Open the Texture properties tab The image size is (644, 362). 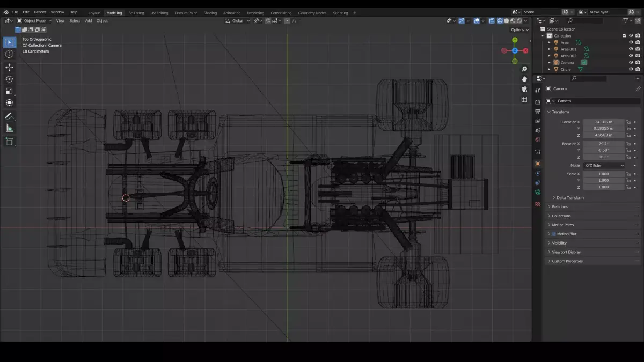coord(538,204)
